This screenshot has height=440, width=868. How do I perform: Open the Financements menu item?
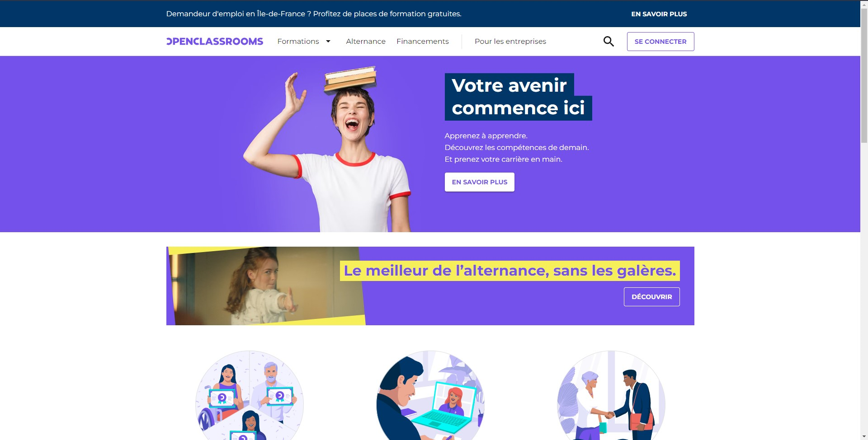point(423,42)
